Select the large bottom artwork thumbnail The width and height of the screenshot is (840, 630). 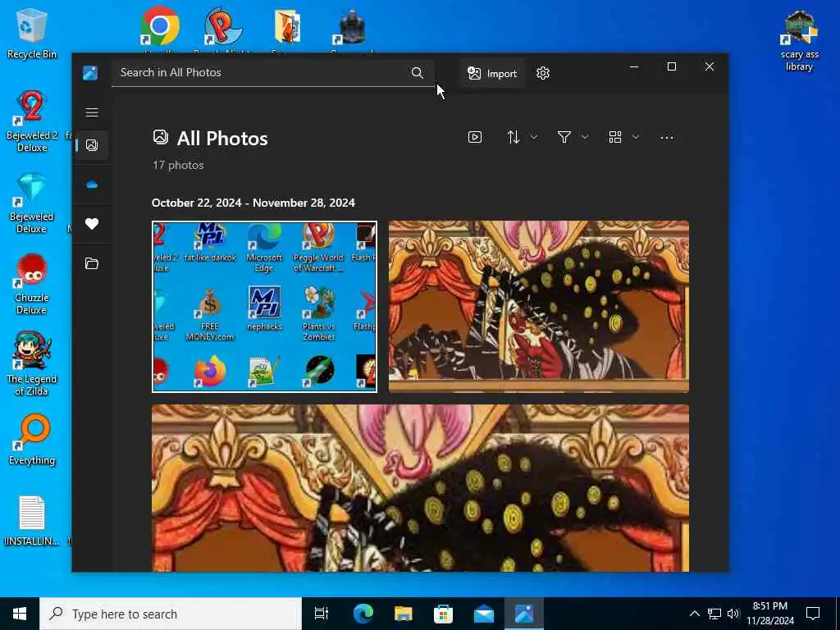point(420,488)
